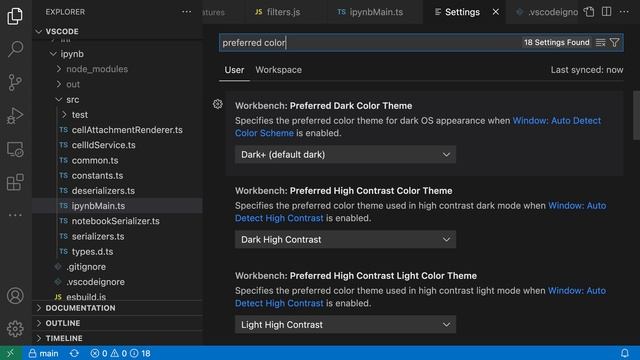Open notifications bell in status bar
640x360 pixels.
624,353
